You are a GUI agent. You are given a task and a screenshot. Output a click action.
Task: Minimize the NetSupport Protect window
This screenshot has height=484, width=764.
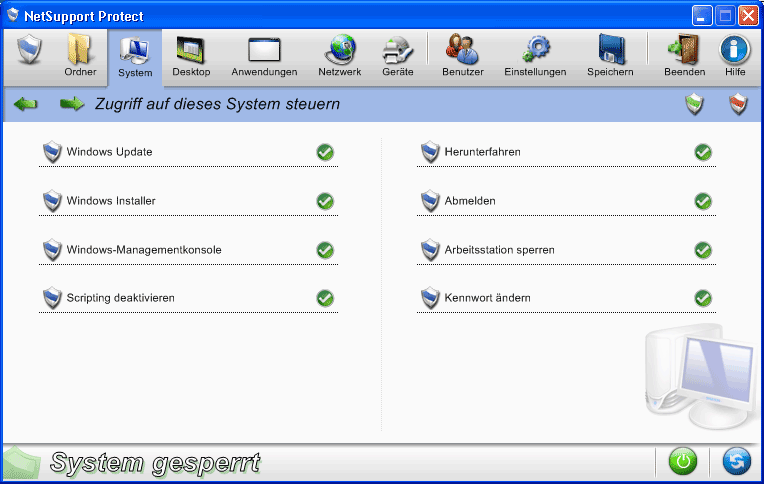tap(702, 16)
